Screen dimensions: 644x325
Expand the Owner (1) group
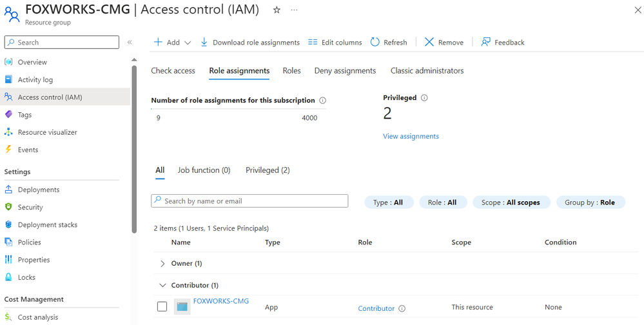[162, 263]
